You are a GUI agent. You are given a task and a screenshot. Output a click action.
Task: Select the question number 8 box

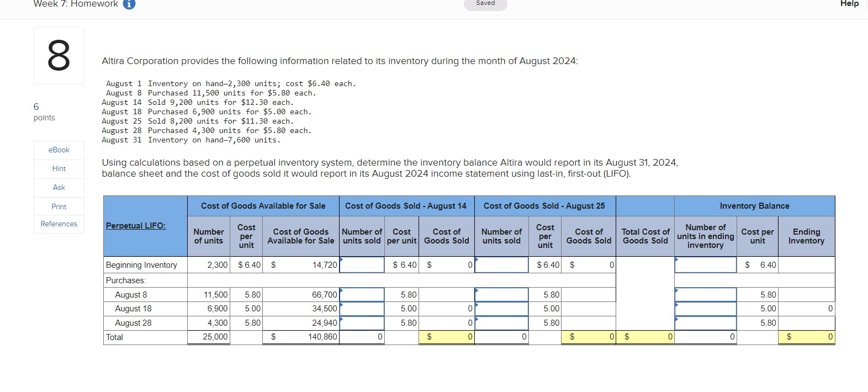tap(59, 55)
